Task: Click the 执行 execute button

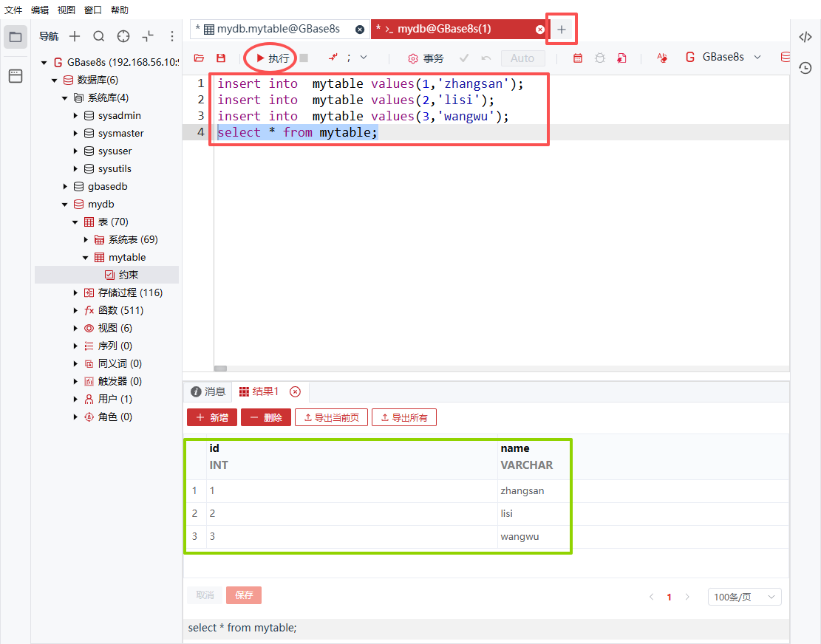Action: [x=272, y=58]
